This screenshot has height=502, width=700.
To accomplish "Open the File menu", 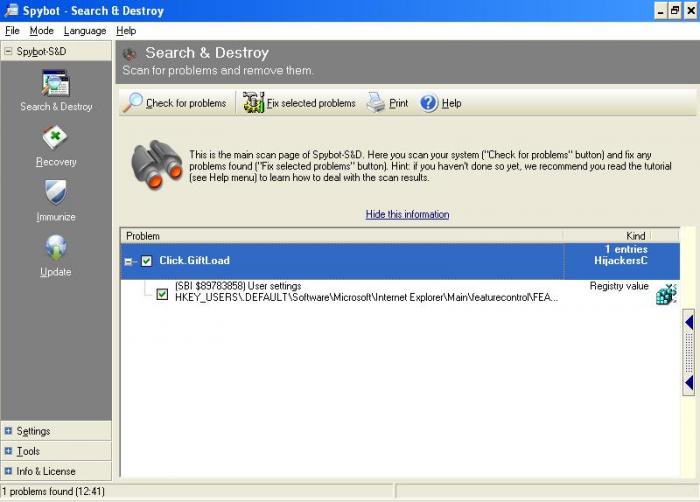I will tap(12, 31).
